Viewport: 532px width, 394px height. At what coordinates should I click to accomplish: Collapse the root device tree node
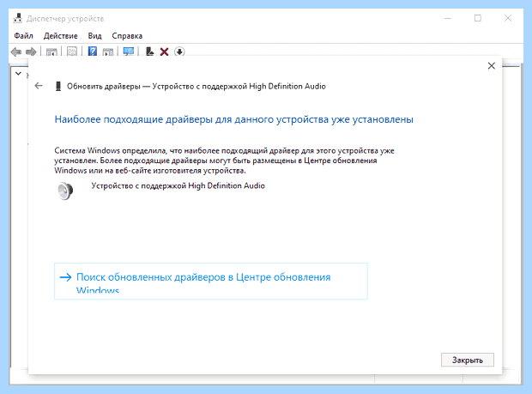coord(18,73)
